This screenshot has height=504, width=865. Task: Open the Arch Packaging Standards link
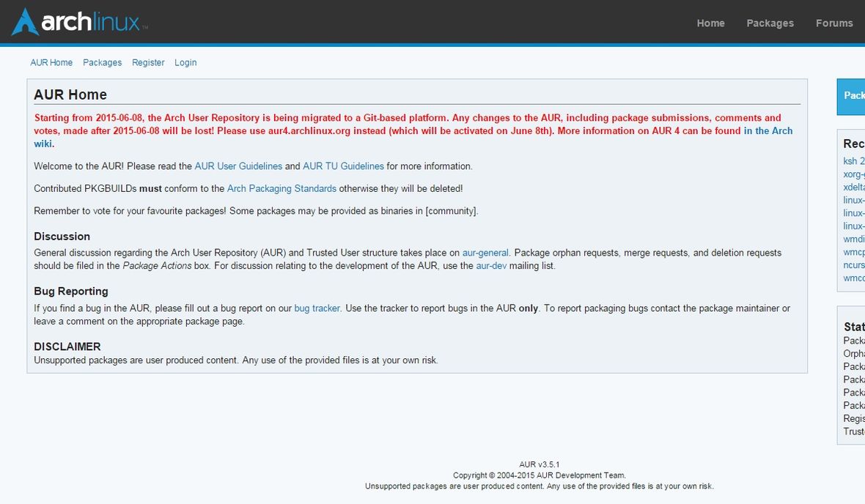point(281,188)
